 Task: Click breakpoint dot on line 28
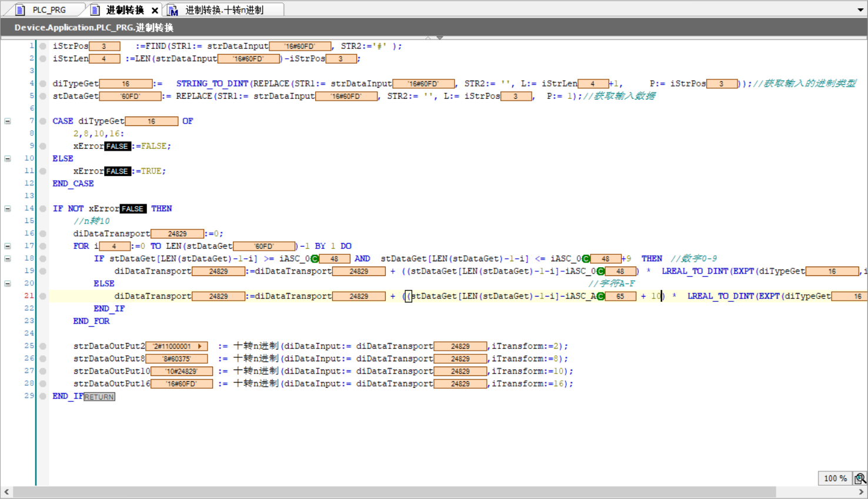coord(43,384)
